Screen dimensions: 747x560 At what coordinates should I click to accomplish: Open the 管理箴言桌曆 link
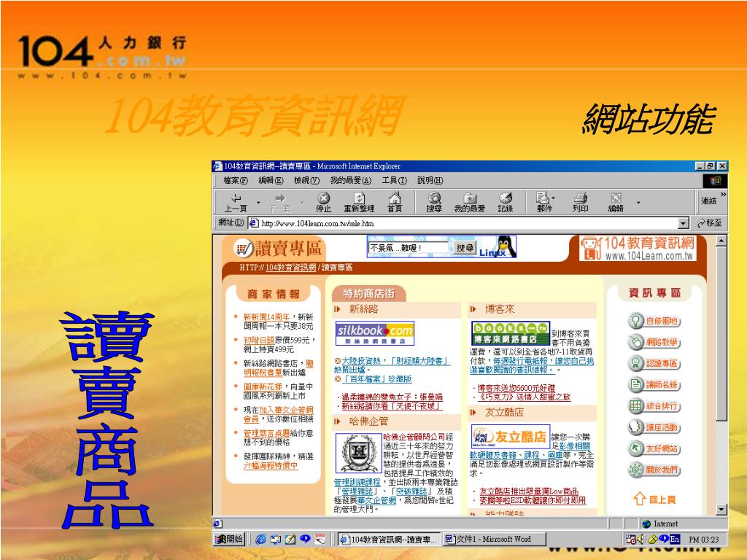pos(266,433)
